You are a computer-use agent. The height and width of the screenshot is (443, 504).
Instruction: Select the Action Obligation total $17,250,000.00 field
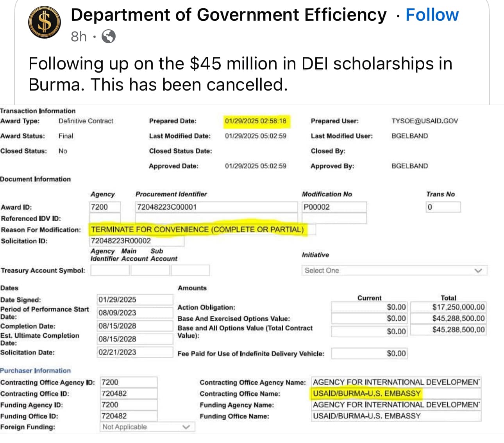point(448,307)
